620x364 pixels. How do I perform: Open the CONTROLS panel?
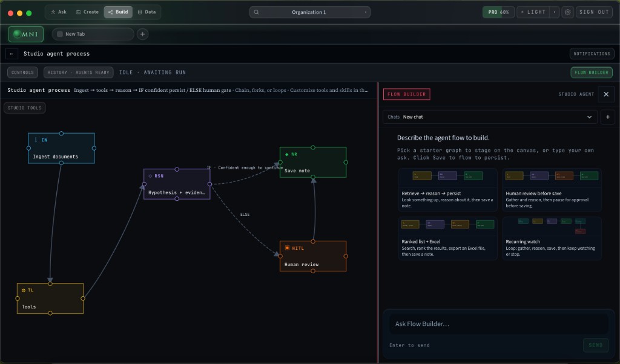(22, 72)
